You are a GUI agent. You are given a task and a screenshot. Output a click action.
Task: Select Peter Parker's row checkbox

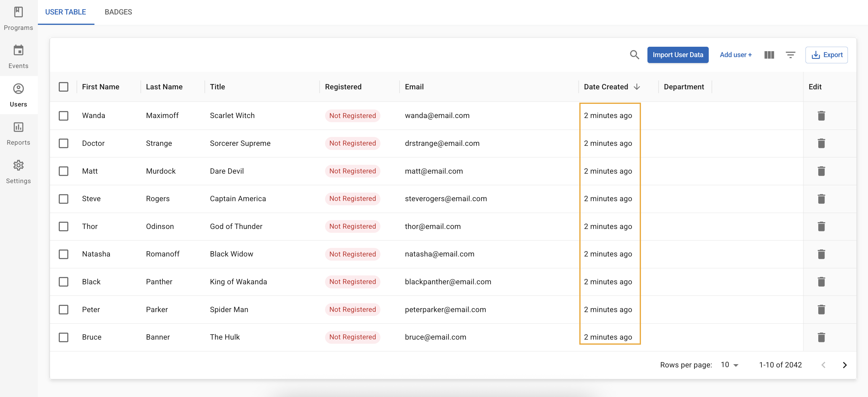click(x=64, y=309)
